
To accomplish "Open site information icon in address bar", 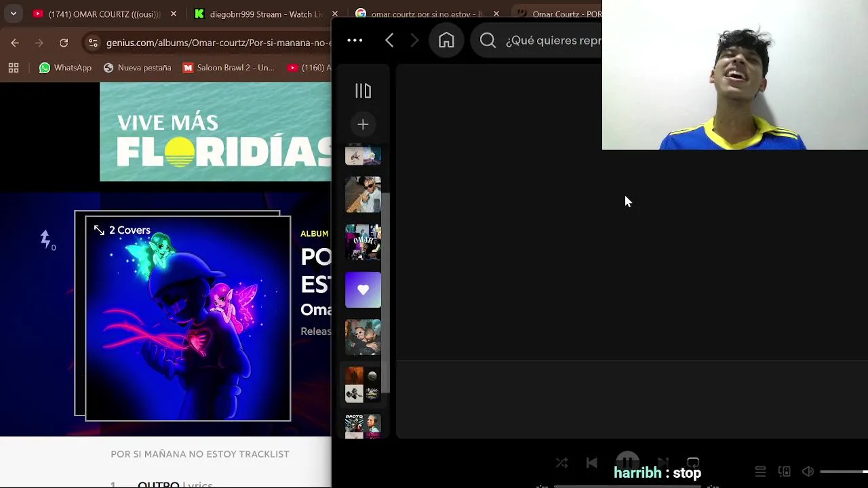I will pyautogui.click(x=93, y=43).
